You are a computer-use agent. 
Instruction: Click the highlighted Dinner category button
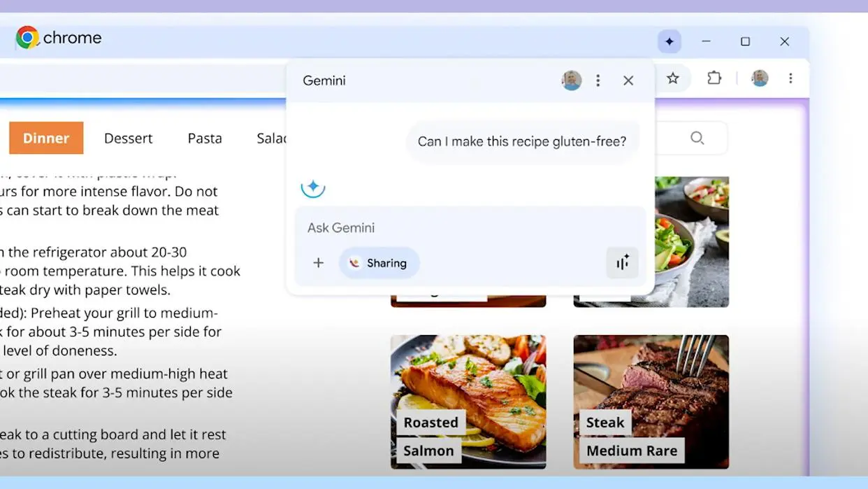pos(46,138)
